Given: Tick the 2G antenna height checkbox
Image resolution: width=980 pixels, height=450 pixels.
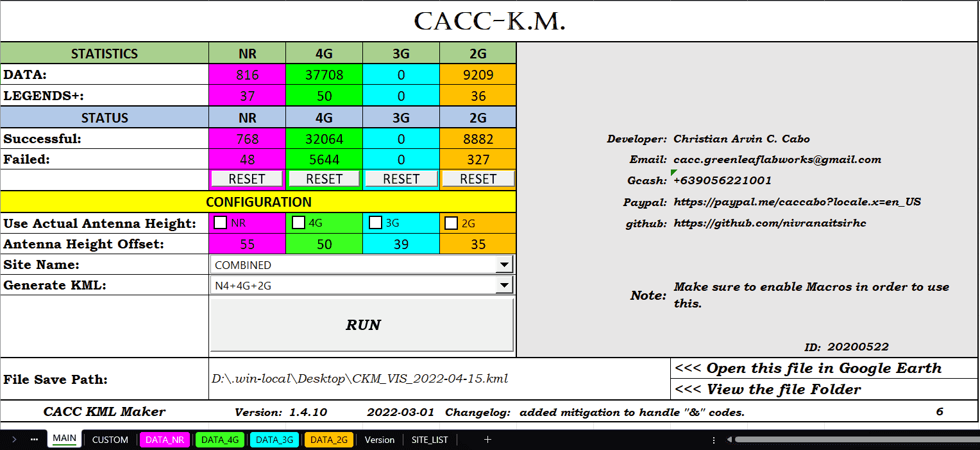Looking at the screenshot, I should pyautogui.click(x=452, y=222).
